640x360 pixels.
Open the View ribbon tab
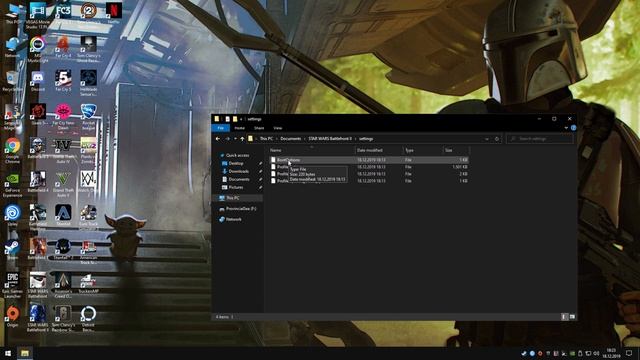point(278,128)
